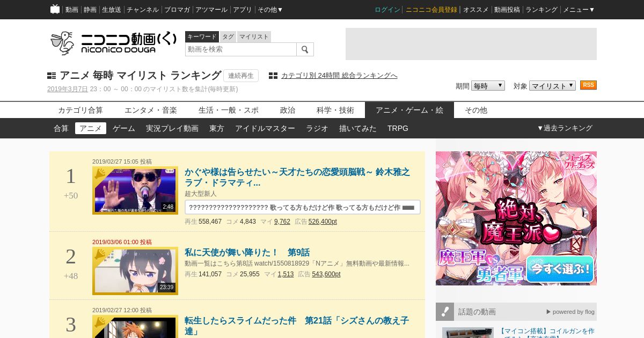
Task: Open the 対象 dropdown set to マイリスト
Action: pos(552,86)
